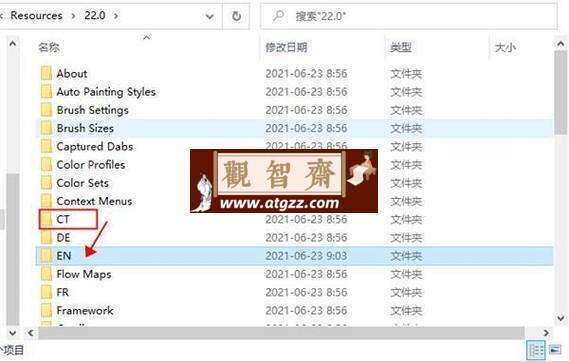The image size is (569, 362).
Task: Click the Brush Sizes row type 文件夹
Action: tap(406, 128)
